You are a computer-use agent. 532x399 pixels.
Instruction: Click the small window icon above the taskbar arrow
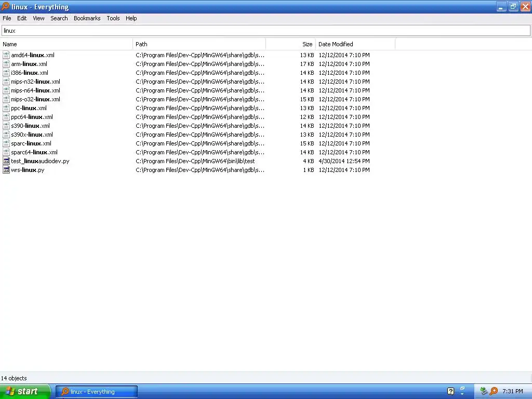[x=462, y=389]
